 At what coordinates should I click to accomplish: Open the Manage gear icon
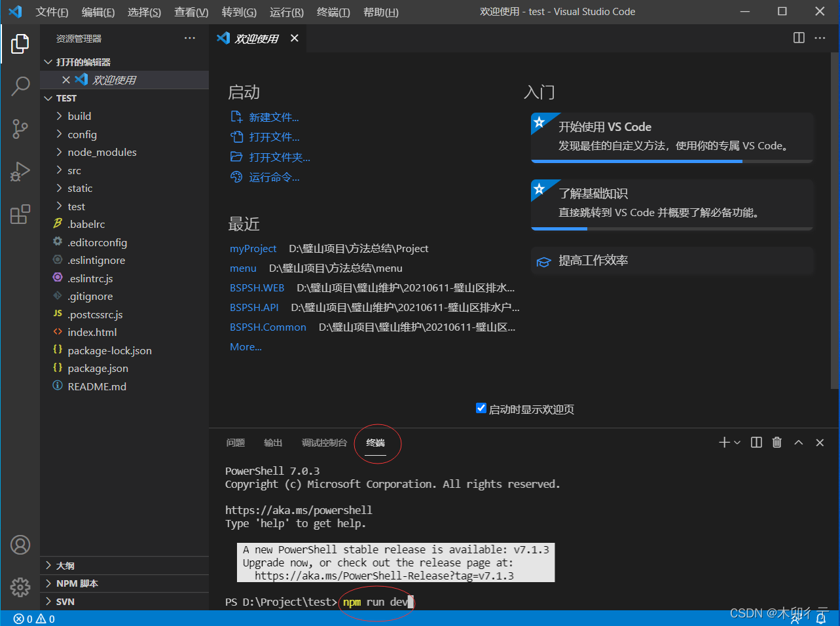pos(20,587)
